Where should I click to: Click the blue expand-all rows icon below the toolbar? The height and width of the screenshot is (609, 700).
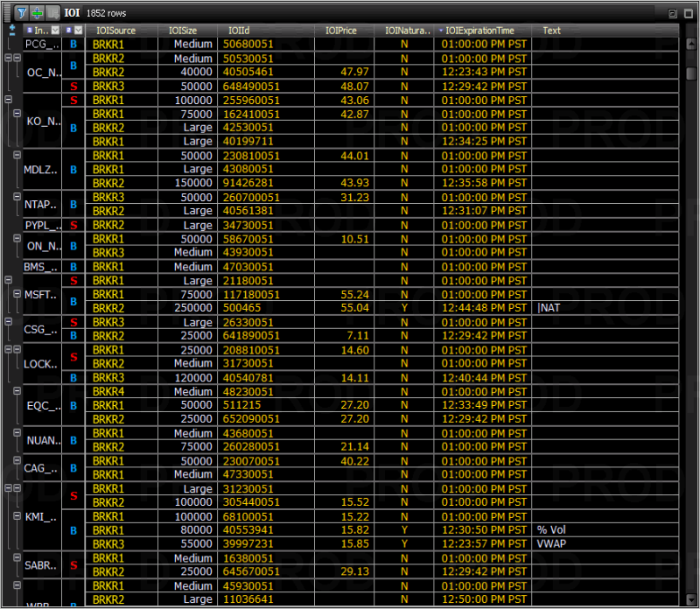[x=11, y=29]
